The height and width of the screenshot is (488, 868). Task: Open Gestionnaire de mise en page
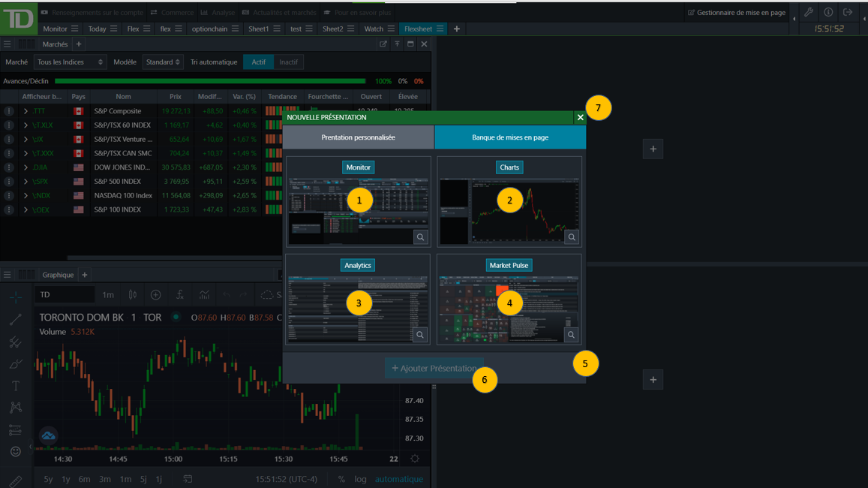tap(736, 13)
